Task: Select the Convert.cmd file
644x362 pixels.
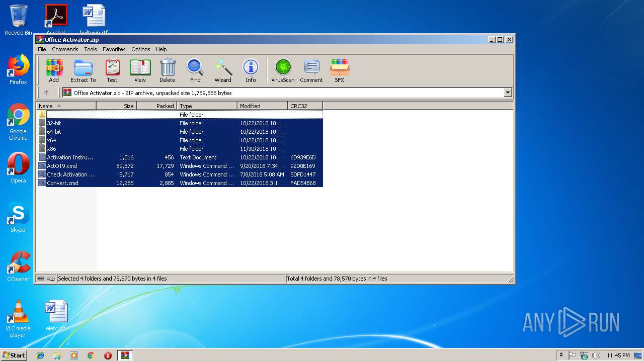Action: pos(180,183)
